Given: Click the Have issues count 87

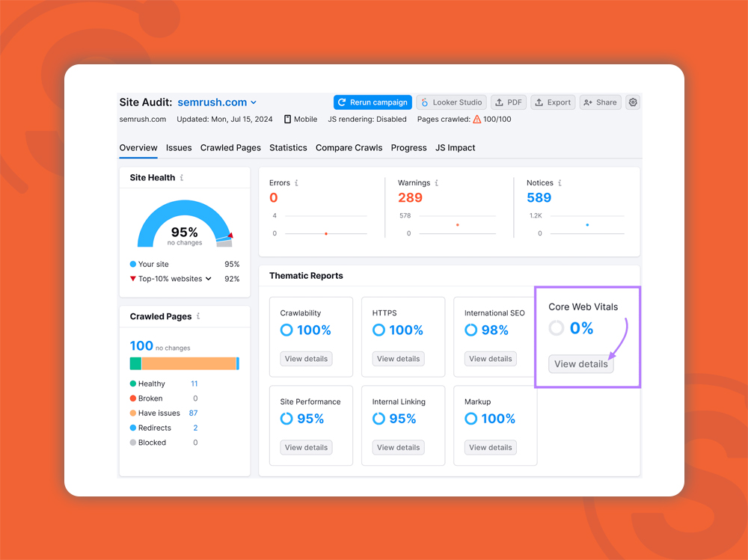Looking at the screenshot, I should 193,413.
